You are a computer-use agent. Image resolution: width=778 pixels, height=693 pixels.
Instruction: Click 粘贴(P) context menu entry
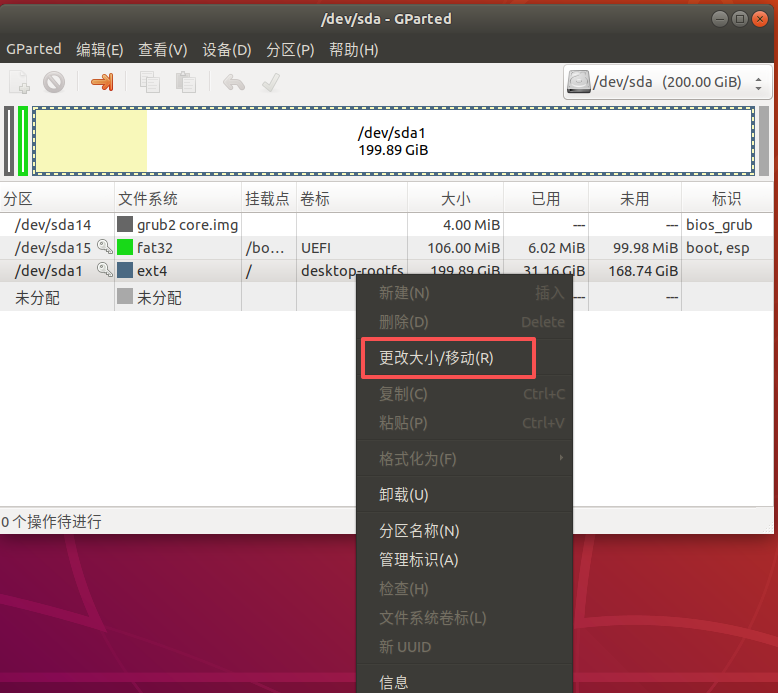point(465,423)
